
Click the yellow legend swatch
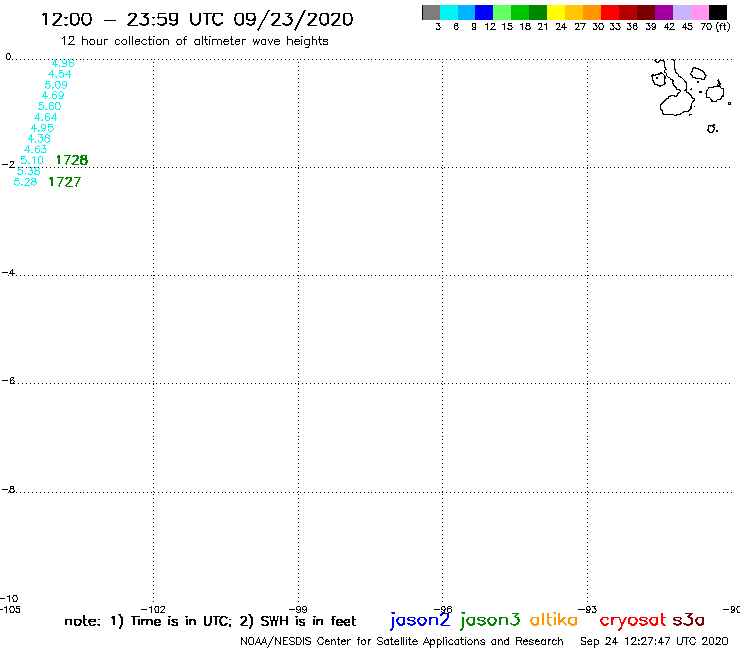556,12
